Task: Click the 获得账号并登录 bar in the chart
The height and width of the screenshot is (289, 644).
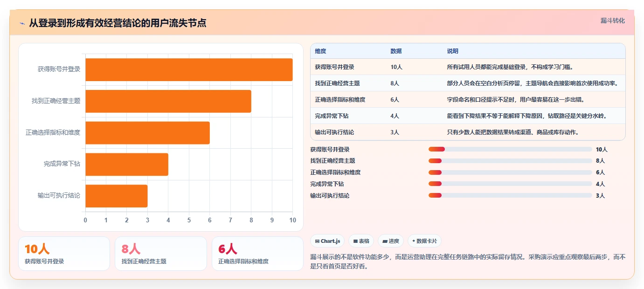Action: (x=189, y=69)
